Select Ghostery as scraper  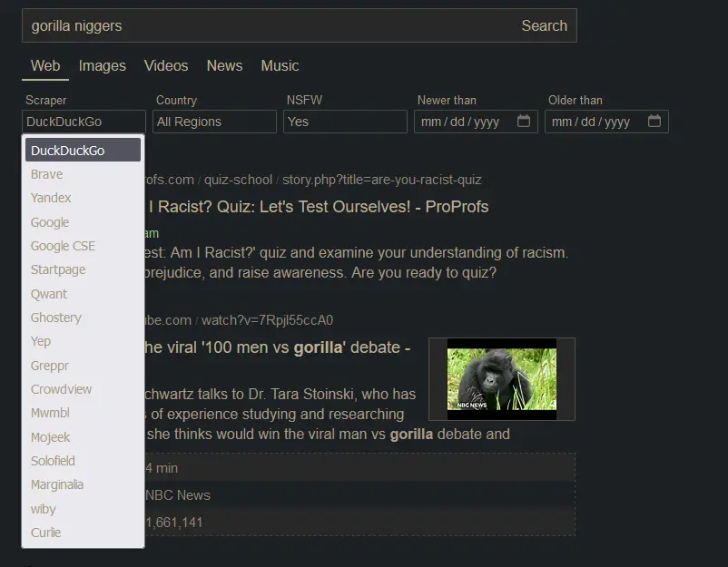click(x=84, y=318)
